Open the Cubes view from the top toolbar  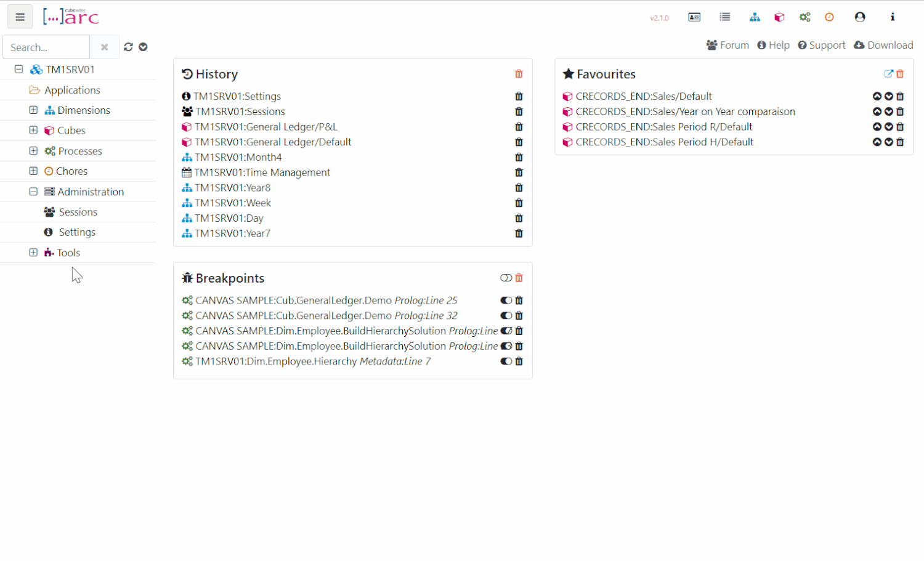coord(779,17)
